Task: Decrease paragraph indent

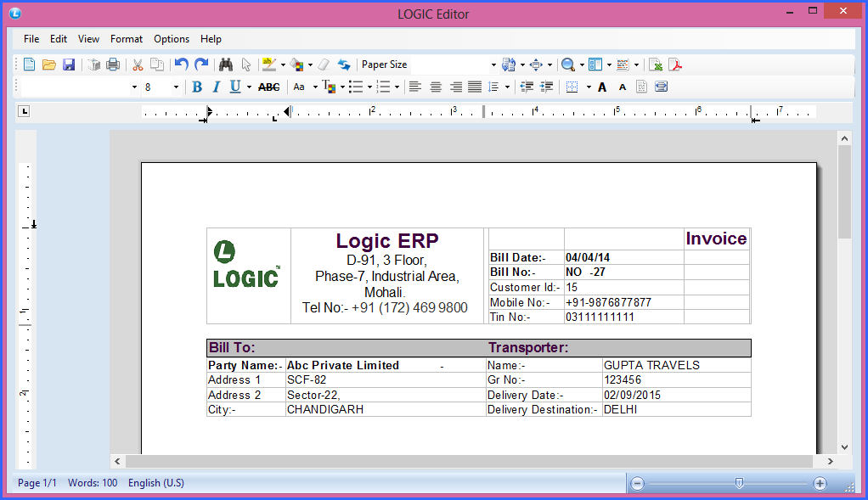Action: (x=527, y=87)
